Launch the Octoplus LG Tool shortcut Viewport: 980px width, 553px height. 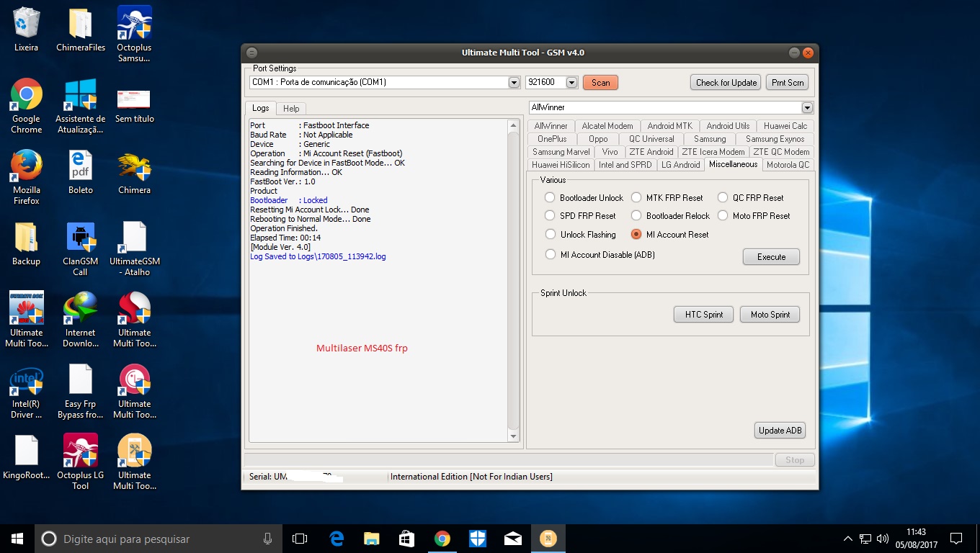click(81, 462)
